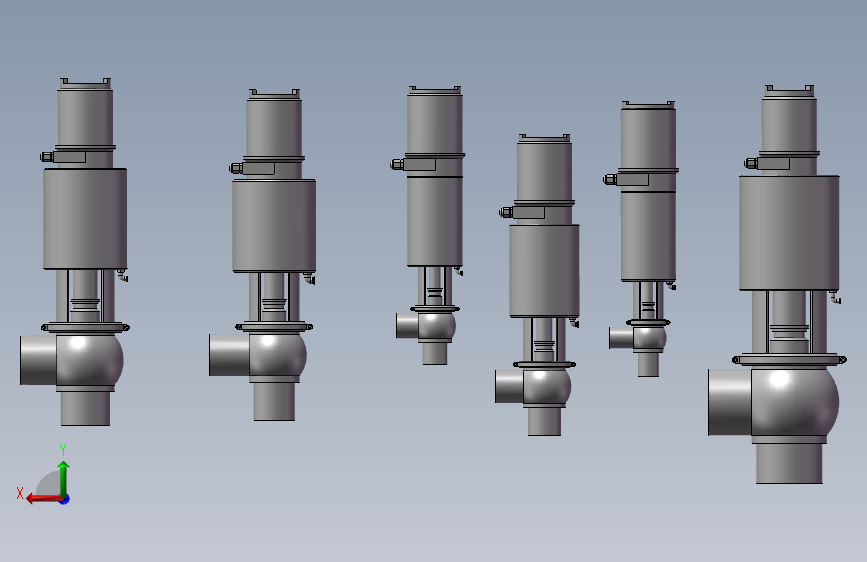Select the leftmost valve's spherical body
This screenshot has width=867, height=562.
point(90,360)
